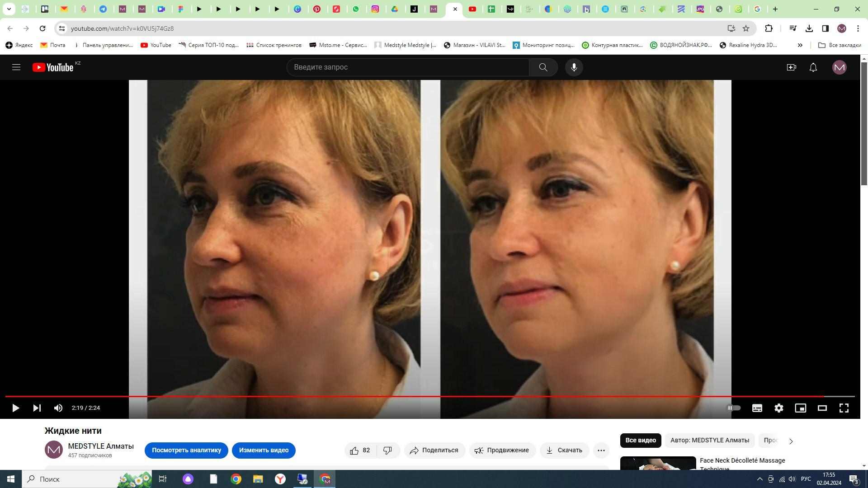Image resolution: width=868 pixels, height=488 pixels.
Task: Toggle theater mode view
Action: click(822, 408)
